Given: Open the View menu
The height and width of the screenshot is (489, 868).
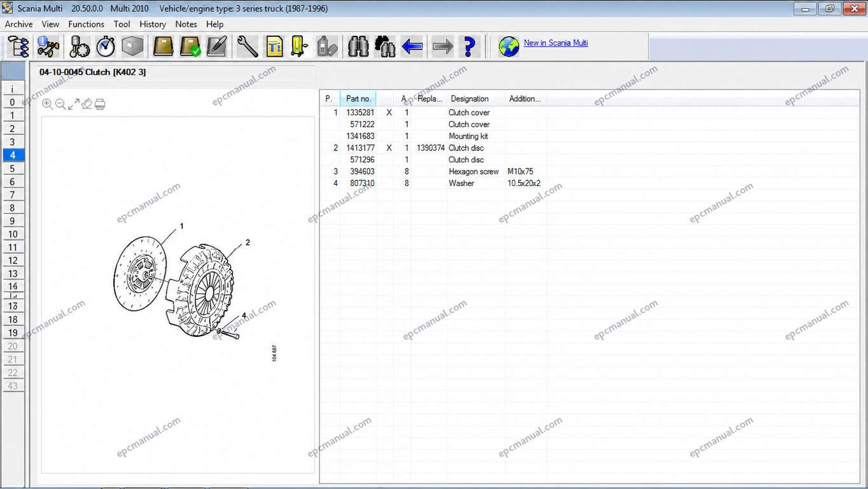Looking at the screenshot, I should [x=50, y=24].
